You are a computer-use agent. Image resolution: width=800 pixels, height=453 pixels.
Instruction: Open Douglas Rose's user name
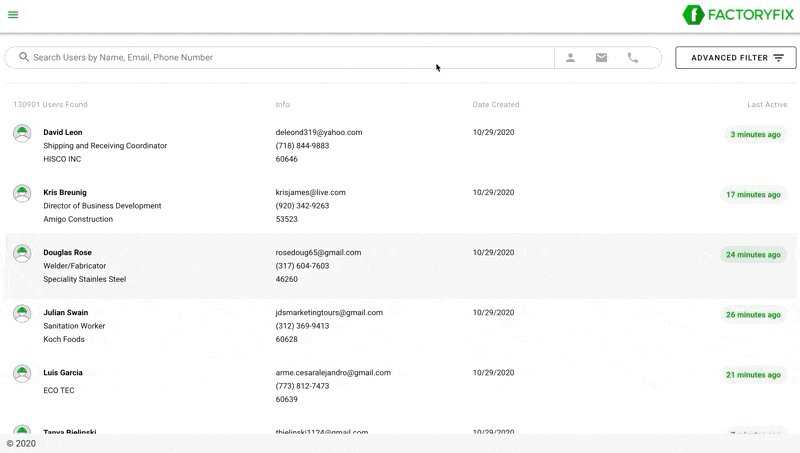[x=67, y=253]
